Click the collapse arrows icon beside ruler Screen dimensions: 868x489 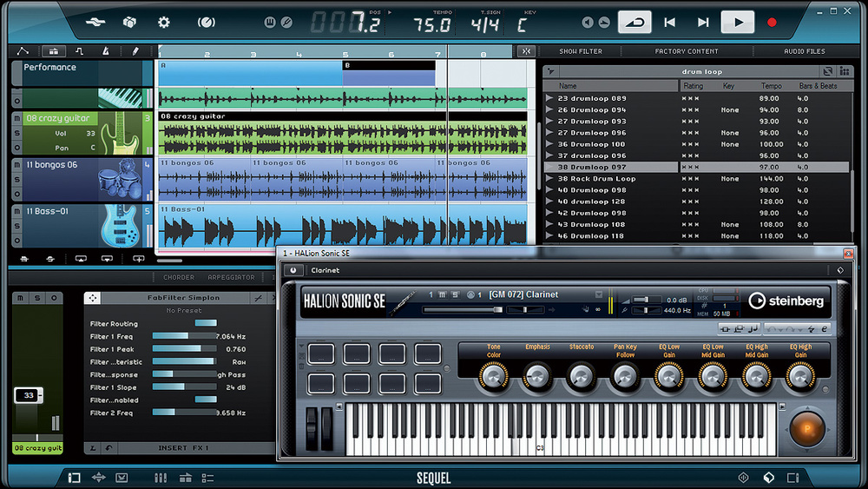527,51
